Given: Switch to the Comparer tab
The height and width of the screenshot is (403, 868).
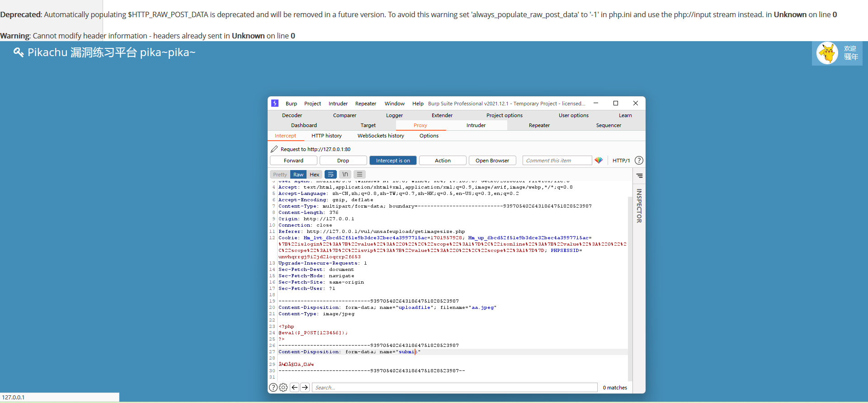Looking at the screenshot, I should click(x=344, y=115).
